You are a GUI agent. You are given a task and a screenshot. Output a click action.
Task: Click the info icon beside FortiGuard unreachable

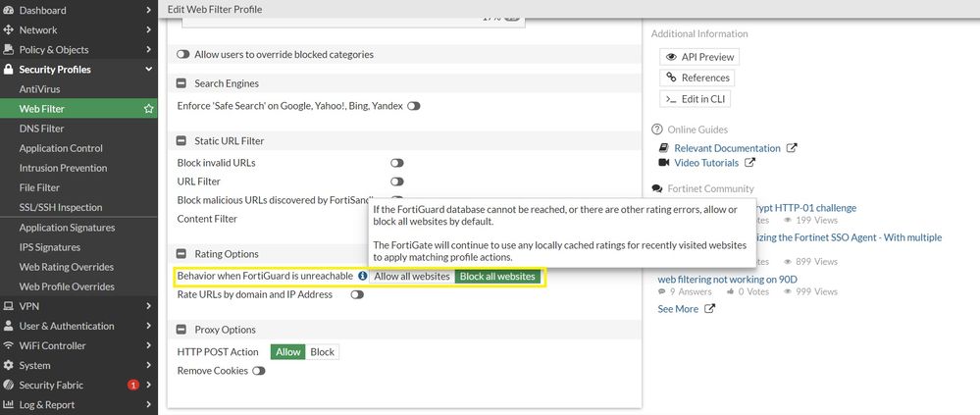(x=362, y=277)
